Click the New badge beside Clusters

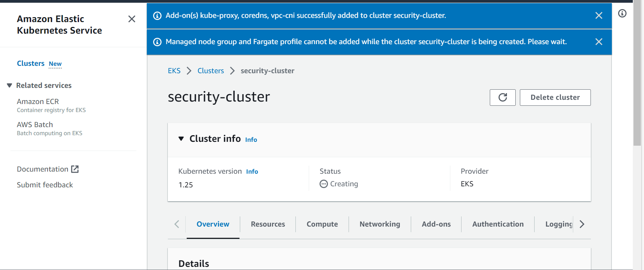tap(55, 64)
